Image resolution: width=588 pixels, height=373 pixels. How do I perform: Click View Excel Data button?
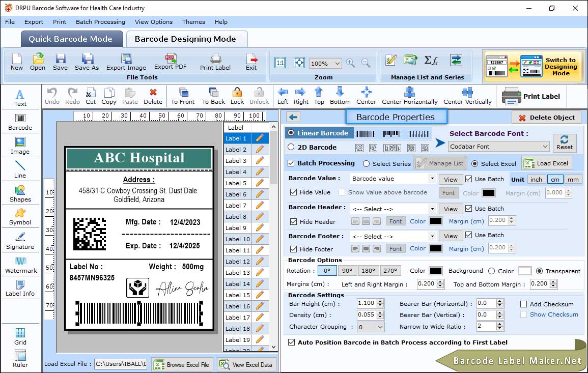[246, 365]
